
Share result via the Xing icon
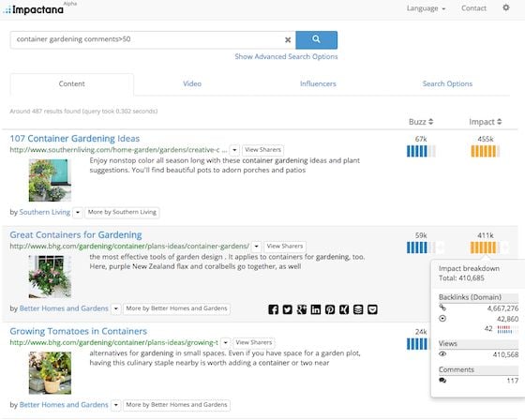[344, 309]
